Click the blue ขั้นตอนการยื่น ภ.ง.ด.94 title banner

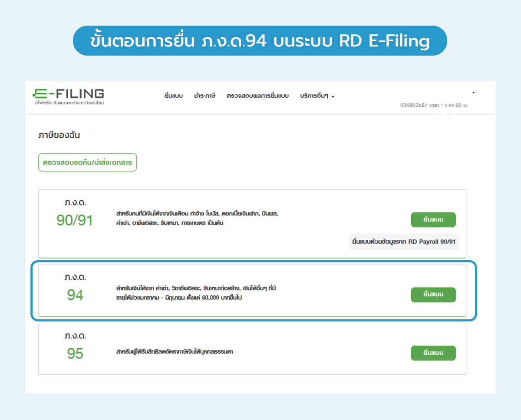point(260,41)
